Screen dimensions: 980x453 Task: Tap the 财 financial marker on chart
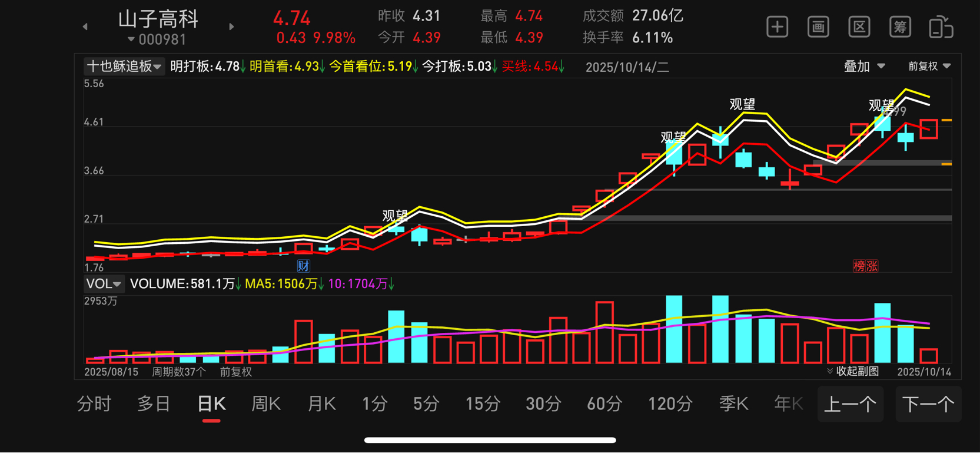tap(303, 266)
